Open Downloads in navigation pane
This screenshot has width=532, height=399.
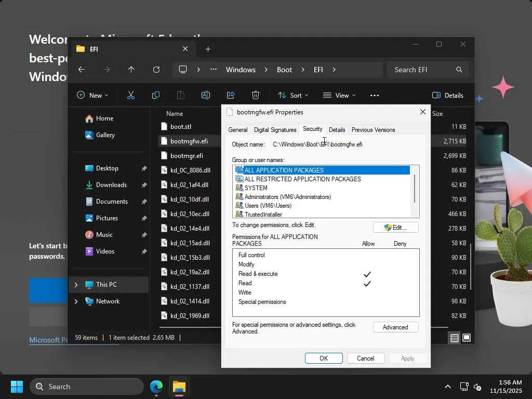[111, 185]
